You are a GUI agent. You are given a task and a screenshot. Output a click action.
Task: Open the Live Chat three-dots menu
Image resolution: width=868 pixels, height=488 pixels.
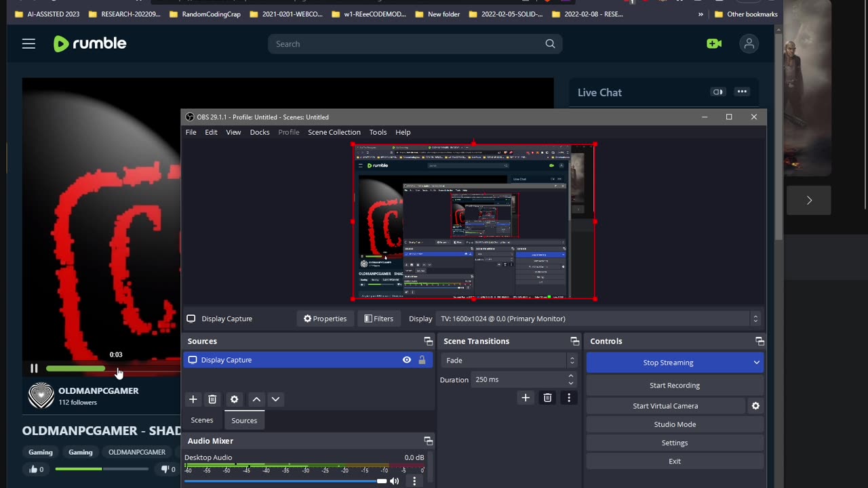point(742,92)
